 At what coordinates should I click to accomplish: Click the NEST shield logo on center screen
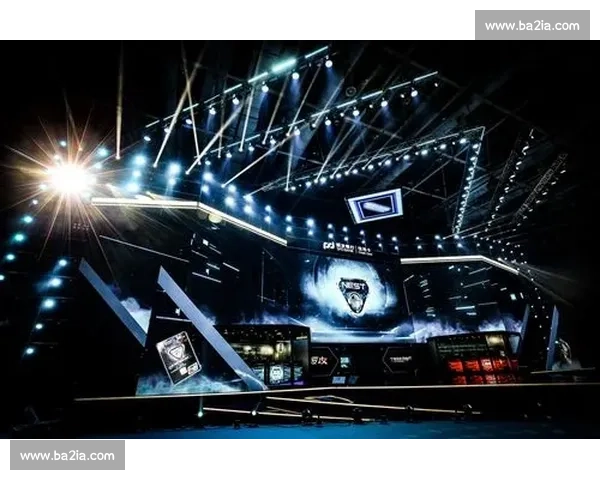(353, 295)
